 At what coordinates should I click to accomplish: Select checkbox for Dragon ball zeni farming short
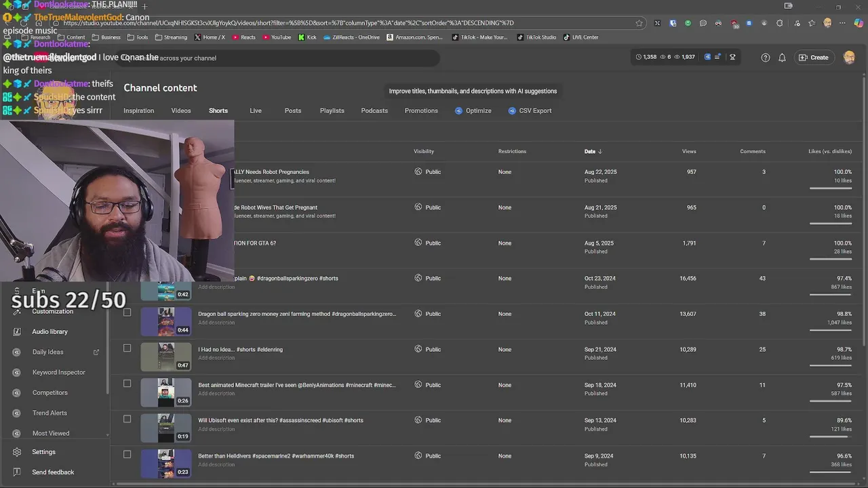point(127,312)
